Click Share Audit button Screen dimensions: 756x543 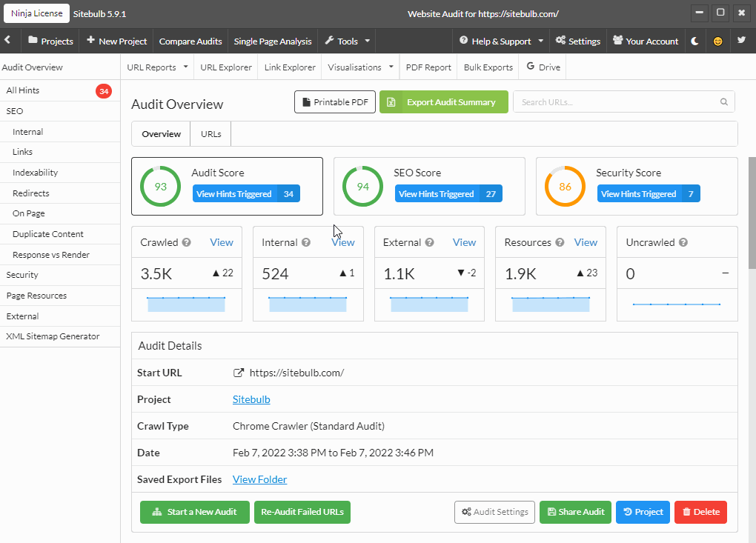pos(575,512)
